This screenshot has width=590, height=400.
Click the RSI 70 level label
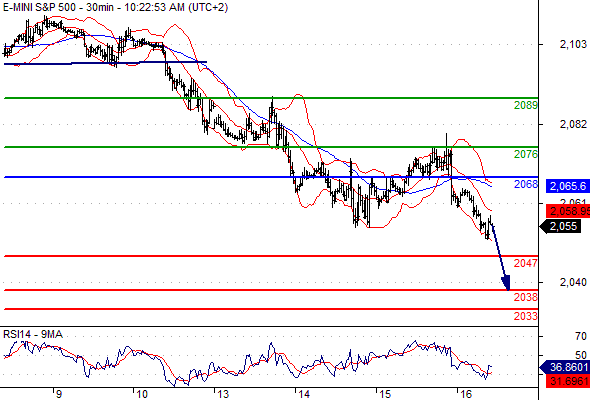pos(581,336)
